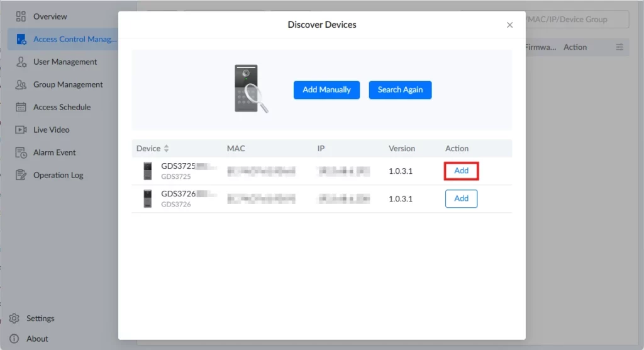644x350 pixels.
Task: Click the IP column header
Action: click(321, 149)
